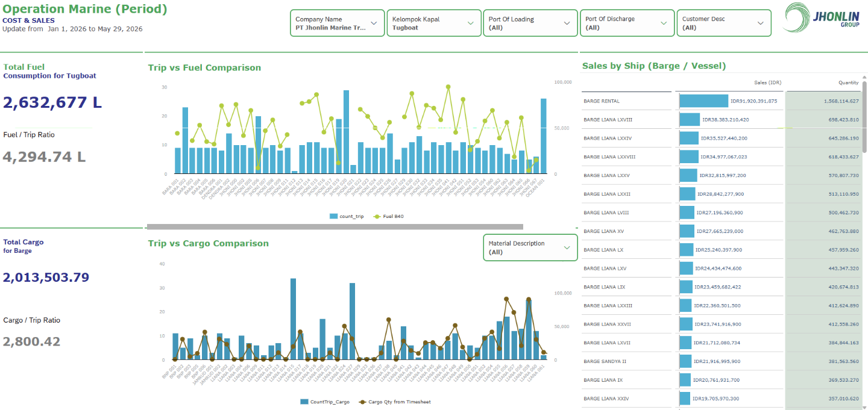Sort by the Sales (IDR) column header

tap(767, 82)
